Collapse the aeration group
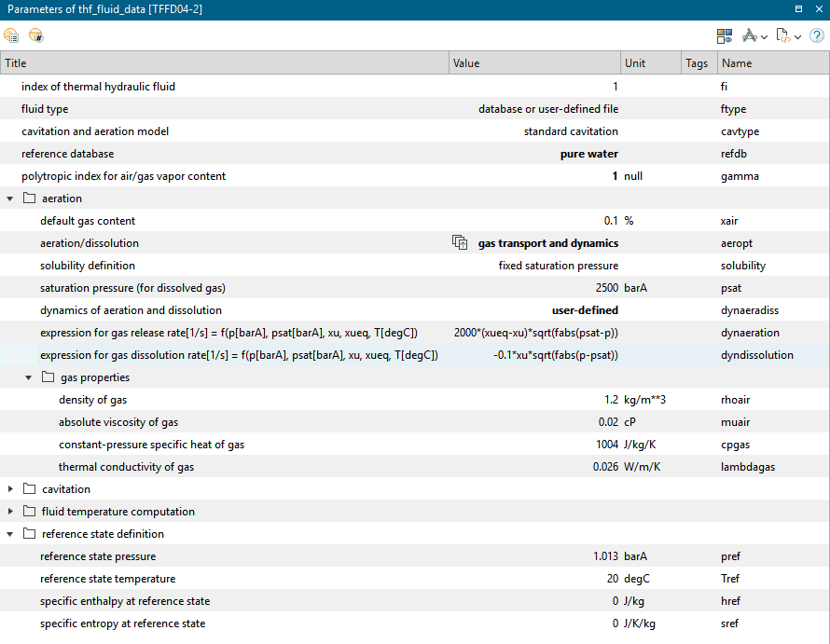 (x=10, y=199)
